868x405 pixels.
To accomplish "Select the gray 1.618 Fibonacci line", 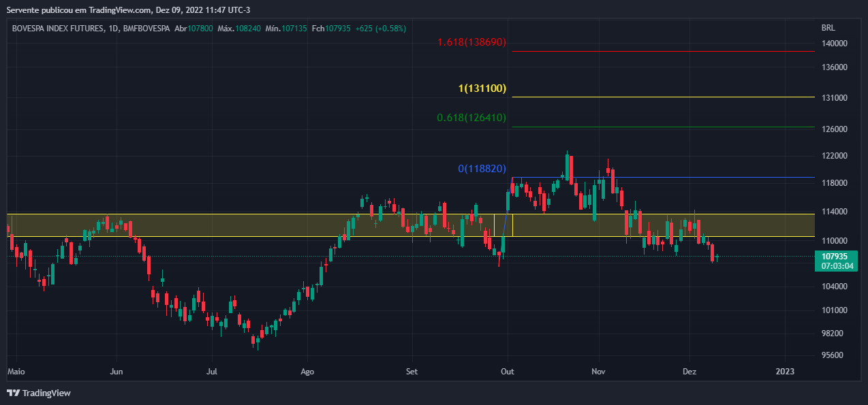I will pos(663,51).
